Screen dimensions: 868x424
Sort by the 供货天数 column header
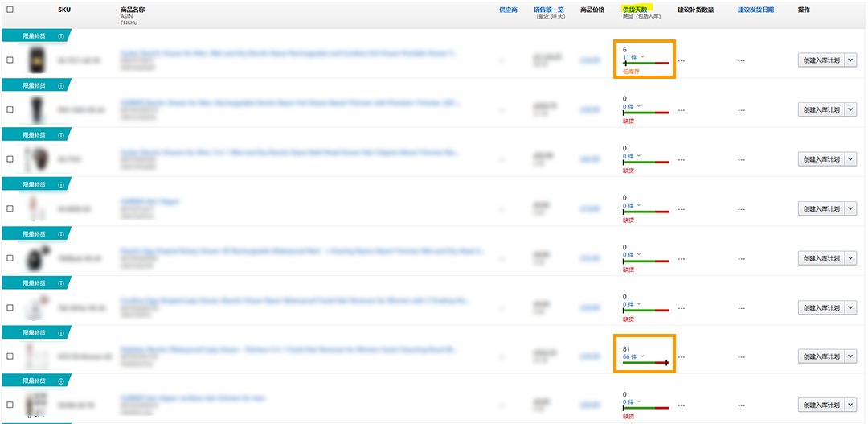pos(637,10)
